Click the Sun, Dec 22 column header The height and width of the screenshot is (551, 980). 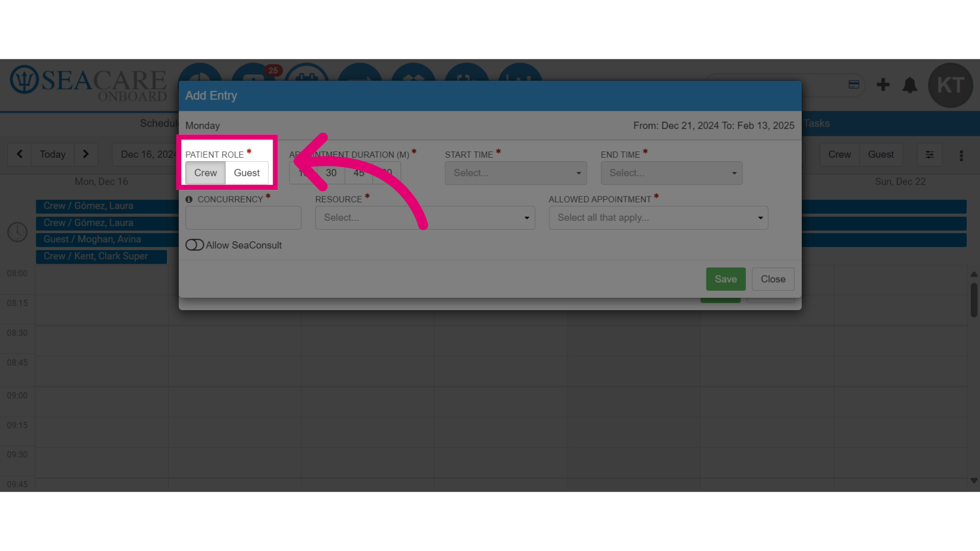pos(900,182)
